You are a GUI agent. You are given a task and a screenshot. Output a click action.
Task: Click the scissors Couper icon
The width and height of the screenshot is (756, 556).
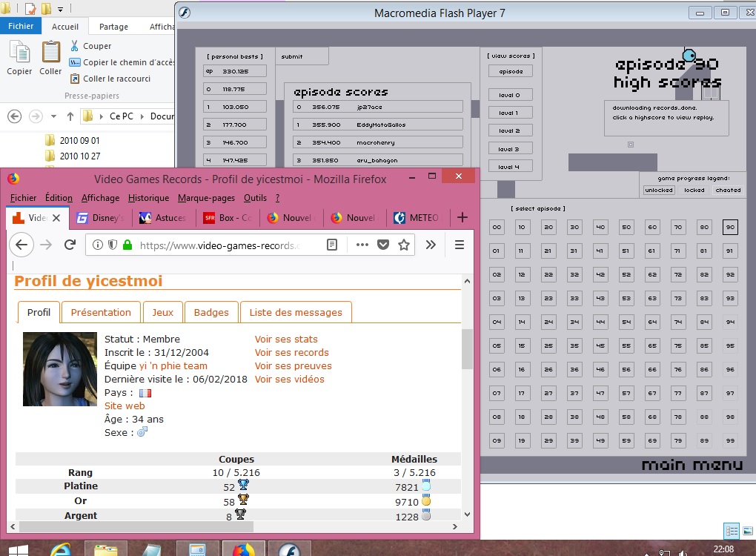pos(75,46)
